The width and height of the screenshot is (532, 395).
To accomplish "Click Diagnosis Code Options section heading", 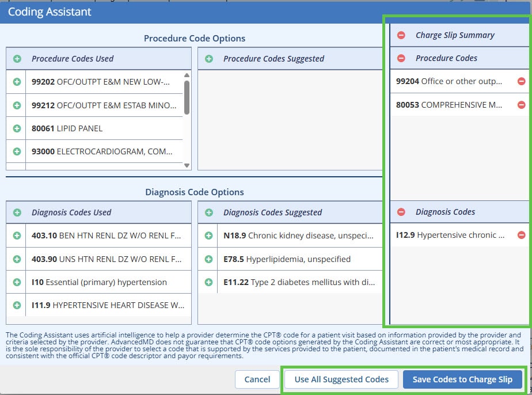I will click(x=195, y=192).
